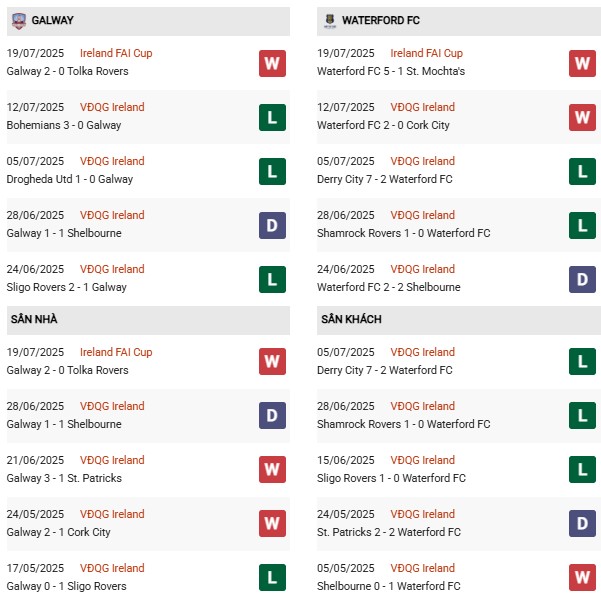Click W badge for Galway vs Tolka Rovers
Image resolution: width=601 pixels, height=599 pixels.
coord(272,63)
